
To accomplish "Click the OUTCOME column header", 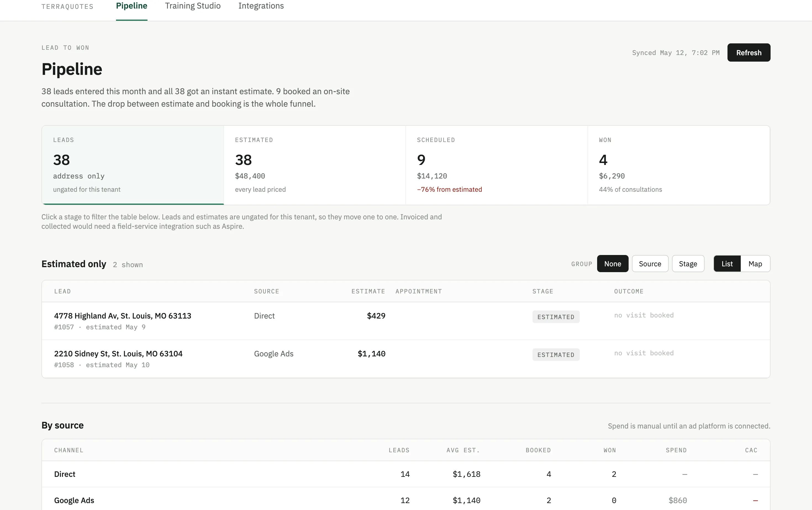I will [x=629, y=291].
